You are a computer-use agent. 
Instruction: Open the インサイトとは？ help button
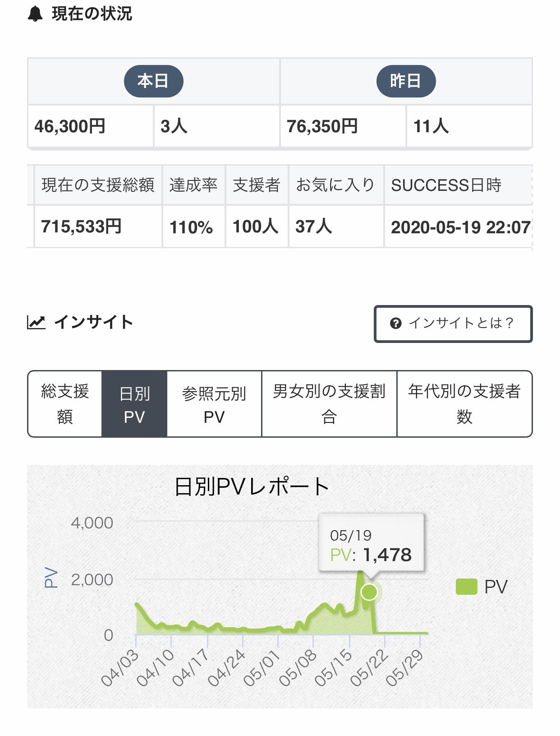coord(453,324)
